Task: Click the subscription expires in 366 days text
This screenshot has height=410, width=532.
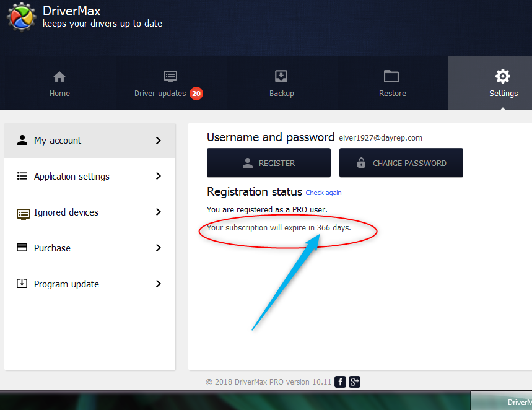Action: click(x=279, y=228)
